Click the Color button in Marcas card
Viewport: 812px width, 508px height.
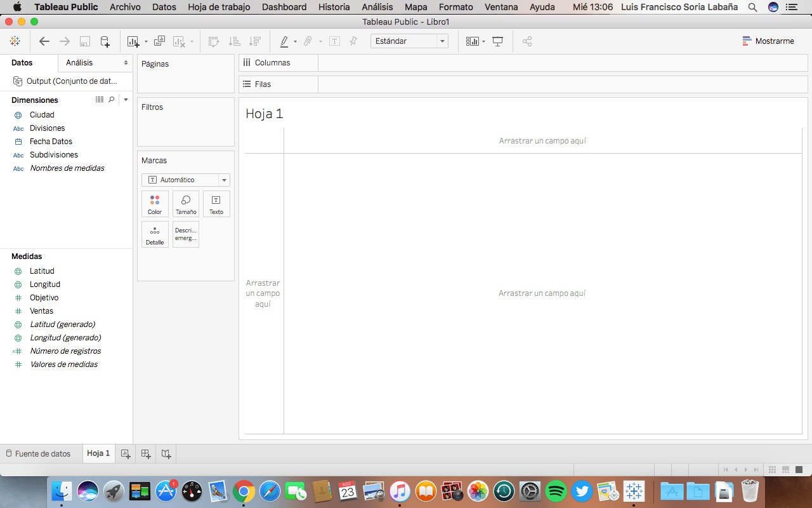point(155,204)
